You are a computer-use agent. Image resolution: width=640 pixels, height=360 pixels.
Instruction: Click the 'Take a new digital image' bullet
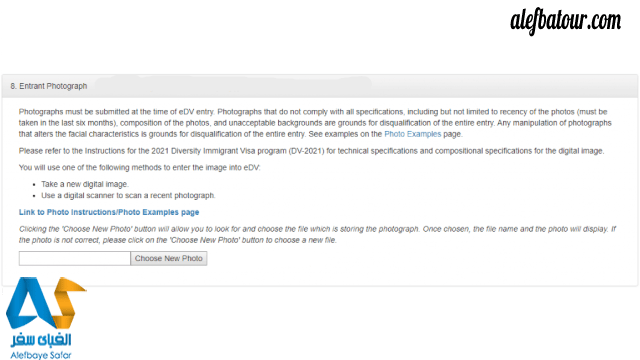pyautogui.click(x=85, y=184)
